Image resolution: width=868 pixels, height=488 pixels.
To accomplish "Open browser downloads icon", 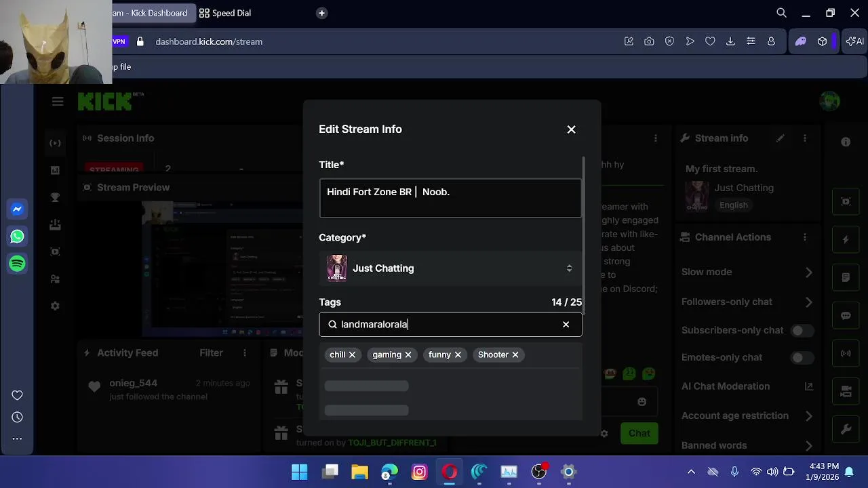I will (730, 41).
